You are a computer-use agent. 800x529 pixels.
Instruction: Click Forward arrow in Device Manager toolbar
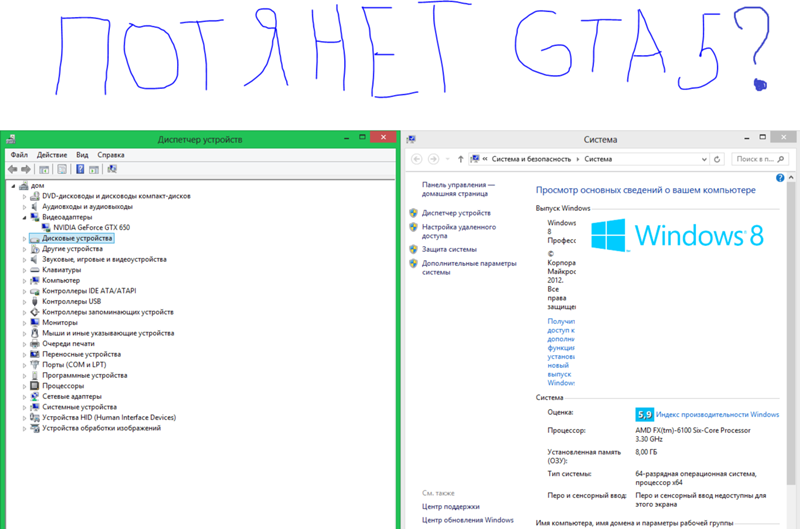tap(26, 169)
